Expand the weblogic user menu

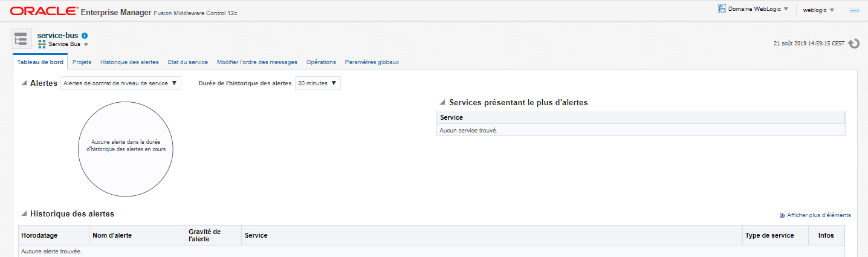[818, 10]
